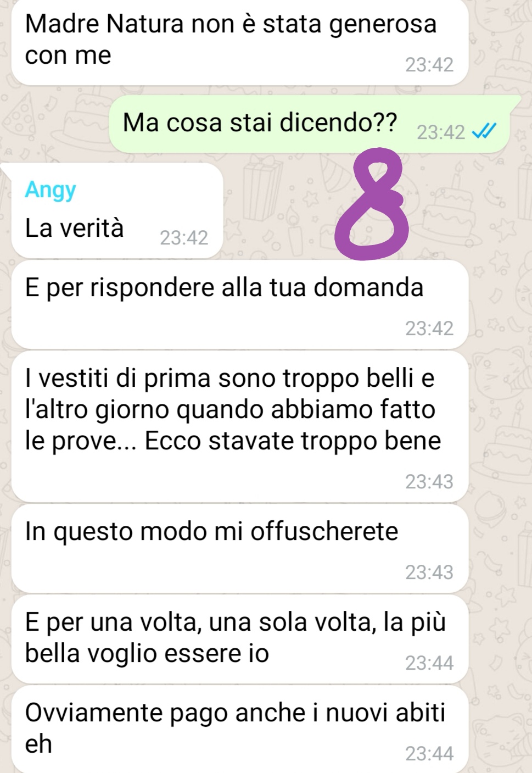Viewport: 532px width, 773px height.
Task: Click the purple handwritten number 8 annotation
Action: [x=372, y=203]
